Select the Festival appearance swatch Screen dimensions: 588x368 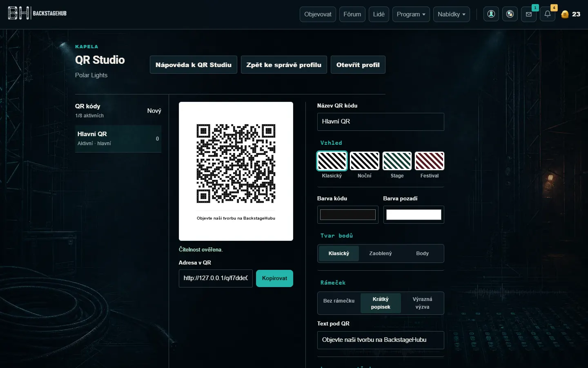pyautogui.click(x=430, y=161)
